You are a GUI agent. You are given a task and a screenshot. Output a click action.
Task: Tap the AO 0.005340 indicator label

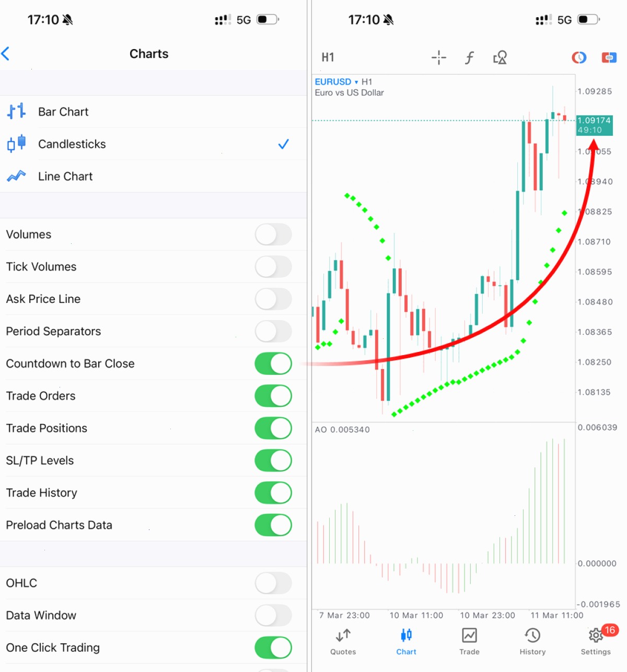342,430
